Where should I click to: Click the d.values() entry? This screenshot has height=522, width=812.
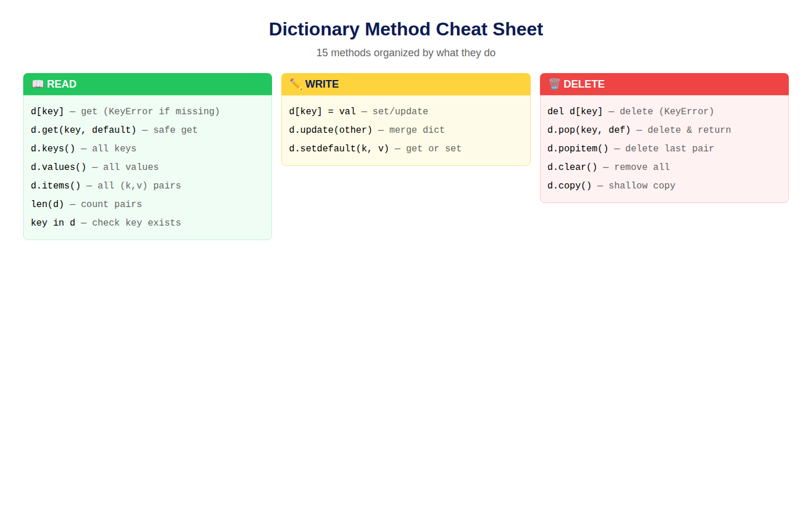pyautogui.click(x=95, y=167)
